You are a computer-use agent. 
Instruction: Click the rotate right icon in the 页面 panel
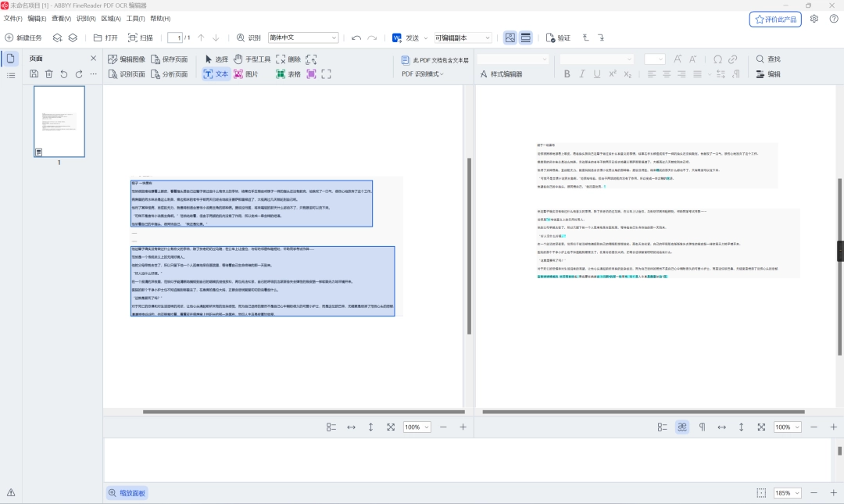pos(79,73)
